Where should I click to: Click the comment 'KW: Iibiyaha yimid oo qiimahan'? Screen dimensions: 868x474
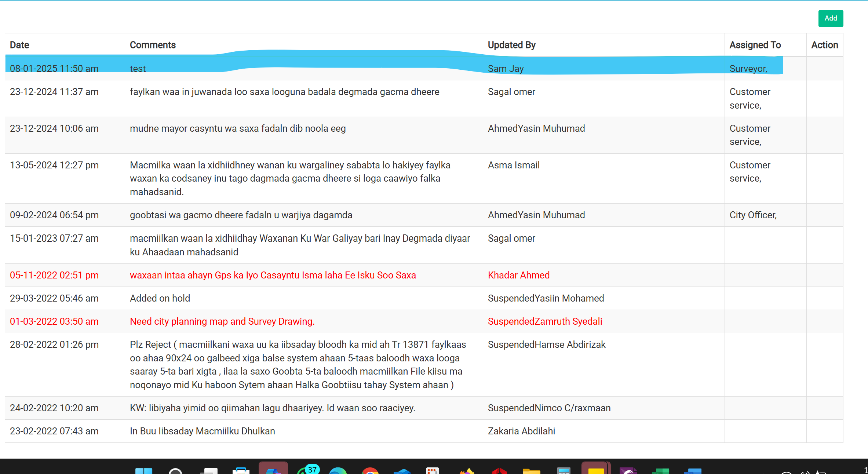pos(272,408)
